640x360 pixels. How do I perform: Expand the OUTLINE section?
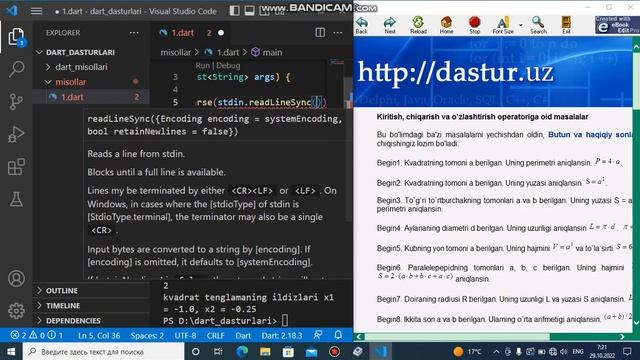[x=61, y=291]
